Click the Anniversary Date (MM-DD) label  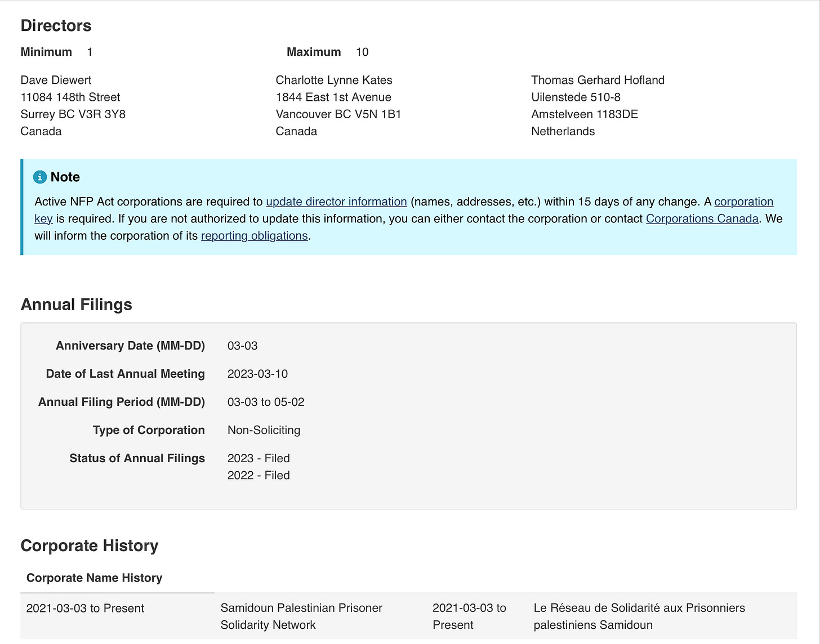click(130, 346)
